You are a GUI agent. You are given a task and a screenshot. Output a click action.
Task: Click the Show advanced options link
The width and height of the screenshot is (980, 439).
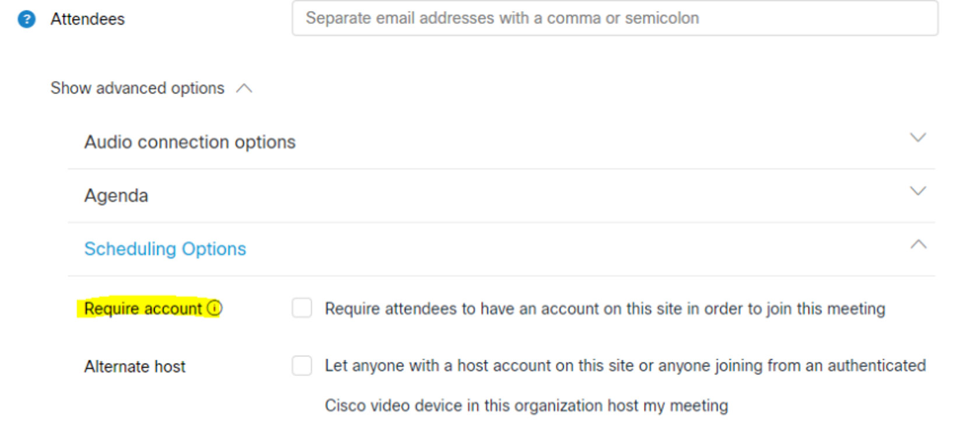pyautogui.click(x=137, y=88)
